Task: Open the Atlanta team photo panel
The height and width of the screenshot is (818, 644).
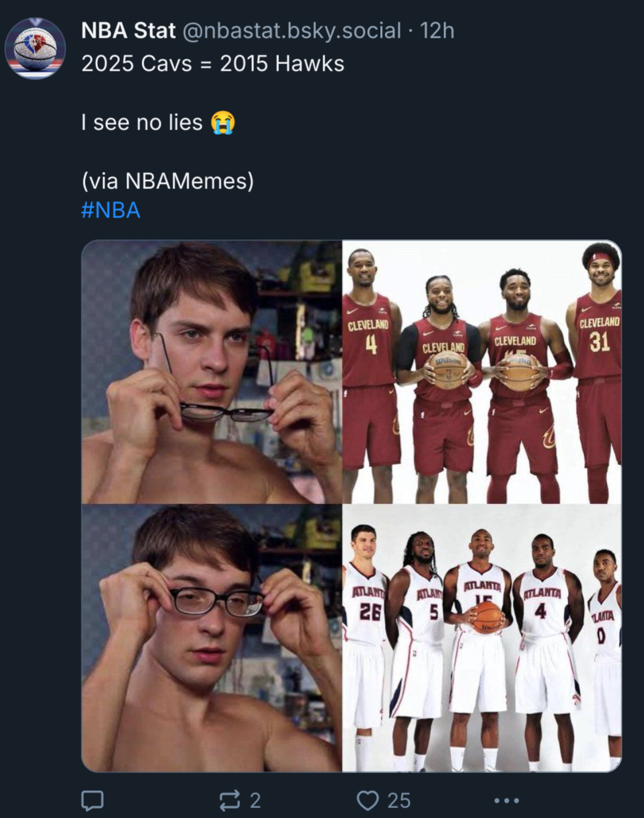Action: pos(482,639)
